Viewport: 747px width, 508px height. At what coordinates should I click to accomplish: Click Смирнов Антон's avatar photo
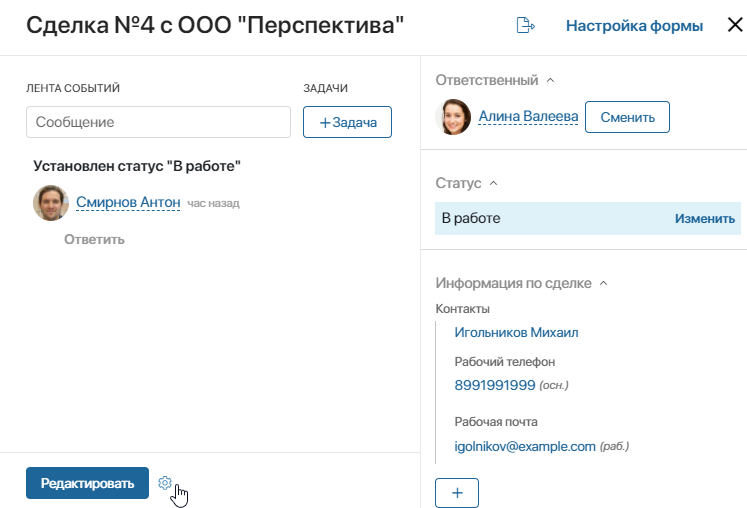pos(51,203)
